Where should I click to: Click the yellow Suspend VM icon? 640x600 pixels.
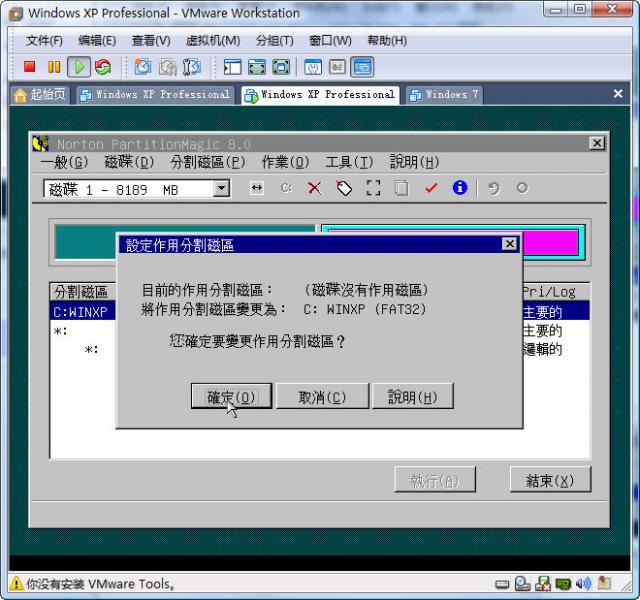point(54,67)
